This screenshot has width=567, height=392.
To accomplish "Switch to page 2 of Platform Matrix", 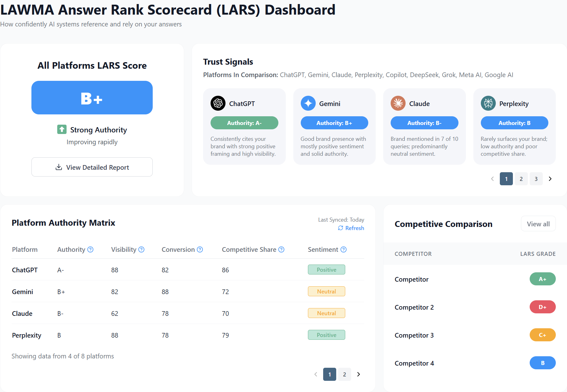I will pos(344,374).
